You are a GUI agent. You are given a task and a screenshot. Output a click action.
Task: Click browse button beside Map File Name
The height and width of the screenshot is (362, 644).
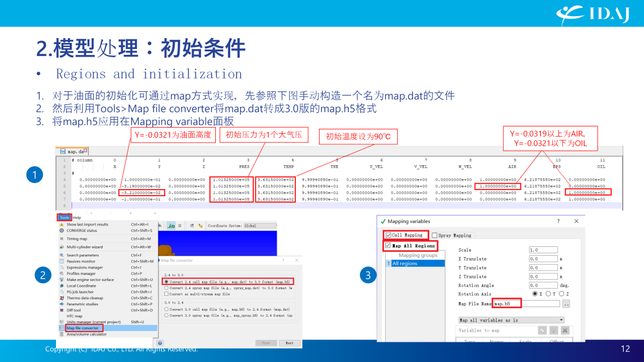[x=566, y=304]
